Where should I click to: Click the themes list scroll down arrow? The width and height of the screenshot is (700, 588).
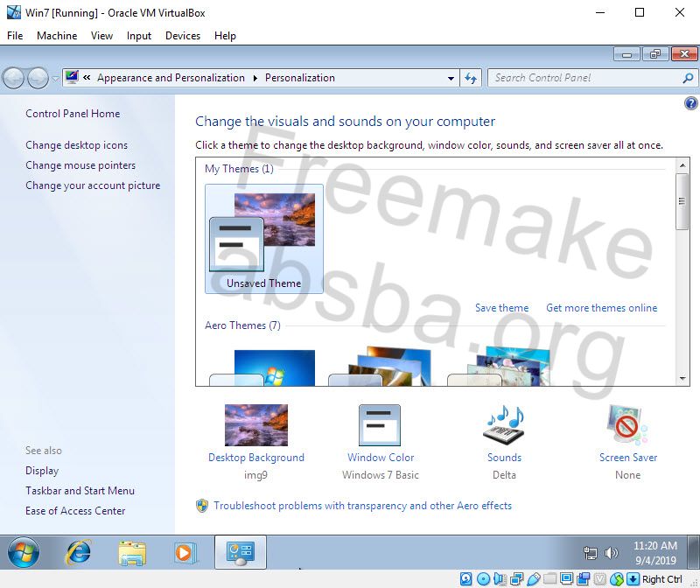(x=682, y=379)
